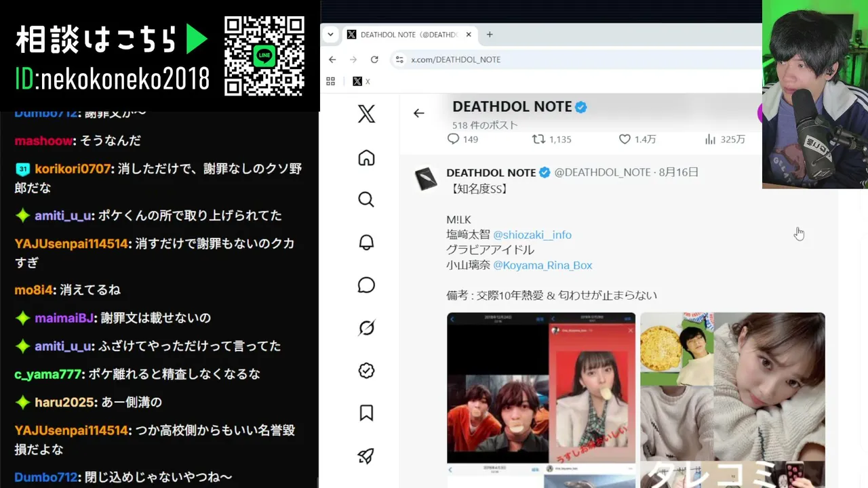This screenshot has height=488, width=868.
Task: Open the X bookmark in bookmarks bar
Action: coord(361,81)
